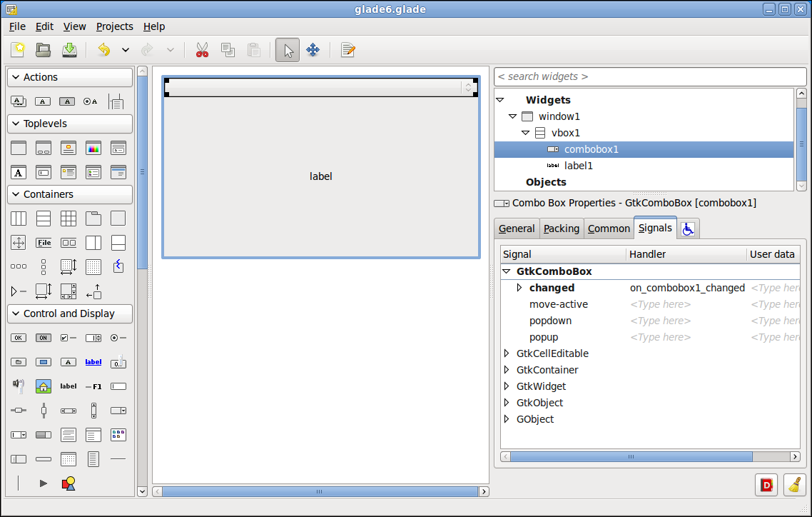Image resolution: width=812 pixels, height=517 pixels.
Task: Collapse the vbox1 tree node
Action: [525, 133]
